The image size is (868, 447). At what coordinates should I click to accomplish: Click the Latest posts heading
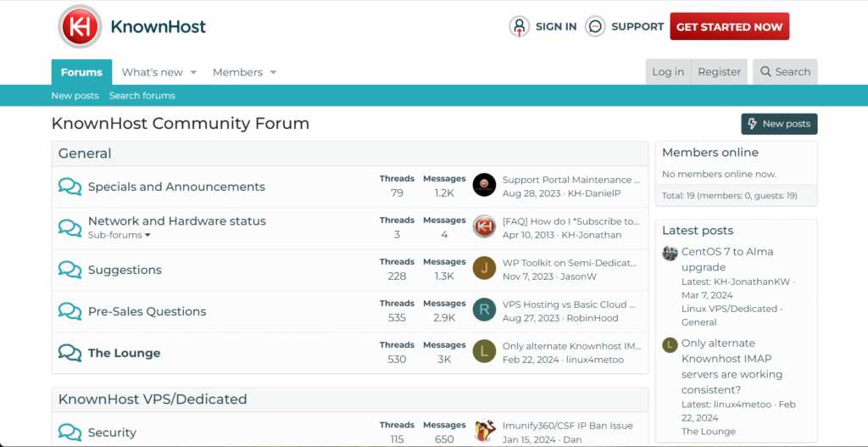click(x=698, y=231)
